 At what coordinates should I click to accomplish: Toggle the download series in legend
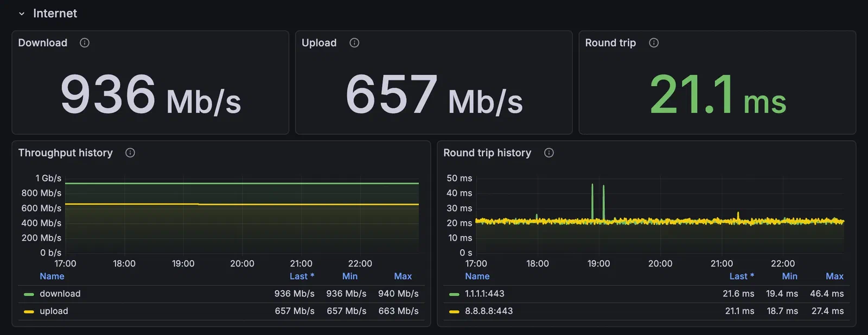pos(60,294)
